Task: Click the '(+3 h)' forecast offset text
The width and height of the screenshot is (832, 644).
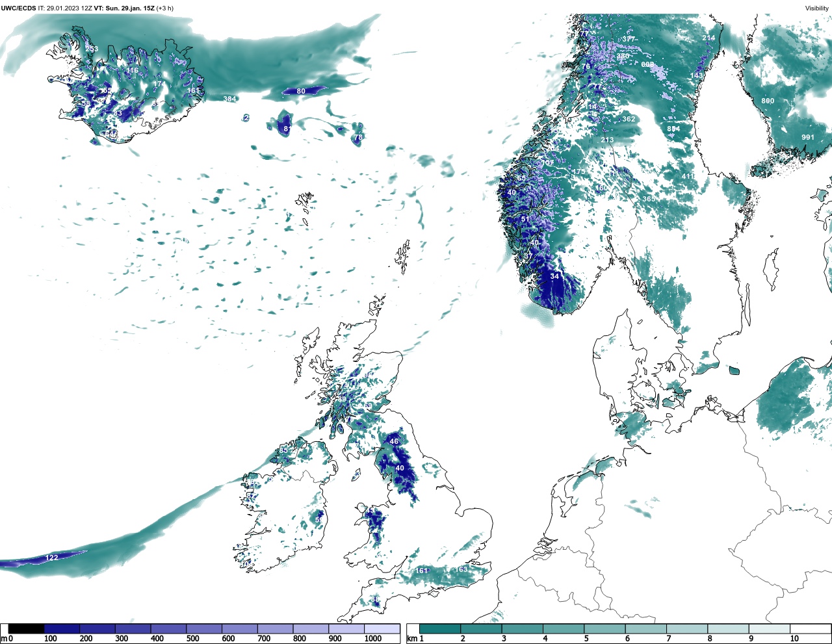Action: [165, 8]
